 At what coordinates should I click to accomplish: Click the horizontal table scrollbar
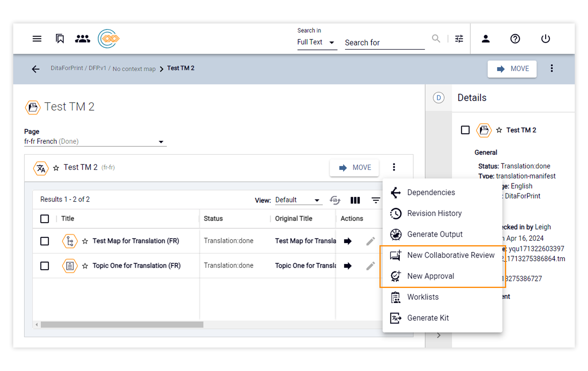click(122, 325)
